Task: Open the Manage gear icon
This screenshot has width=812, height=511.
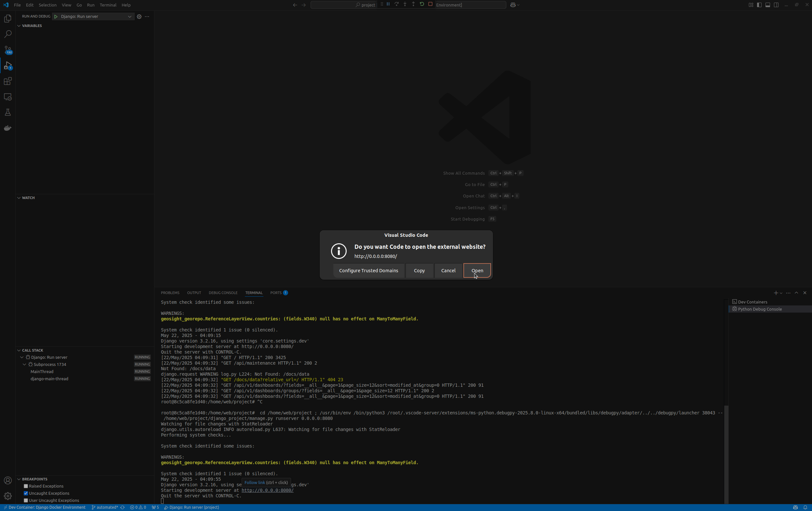Action: point(8,496)
